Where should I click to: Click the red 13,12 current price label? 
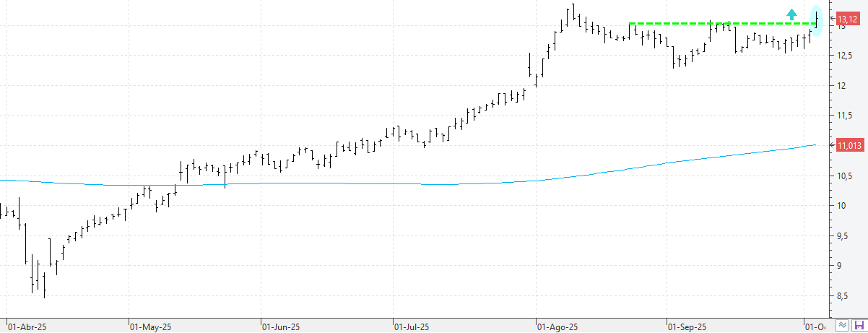(848, 19)
